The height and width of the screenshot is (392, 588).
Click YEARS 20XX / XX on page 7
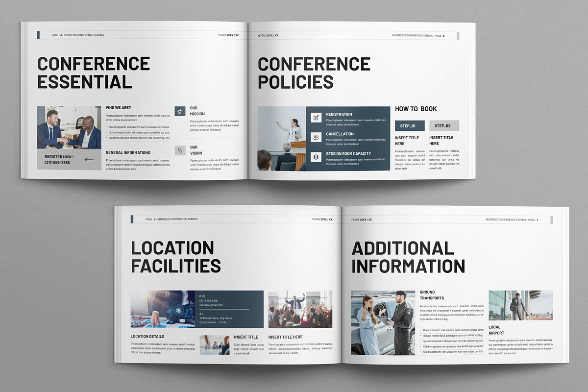(x=362, y=220)
